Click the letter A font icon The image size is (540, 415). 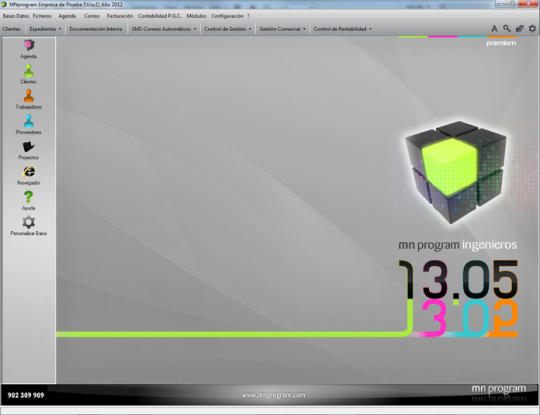[x=494, y=29]
